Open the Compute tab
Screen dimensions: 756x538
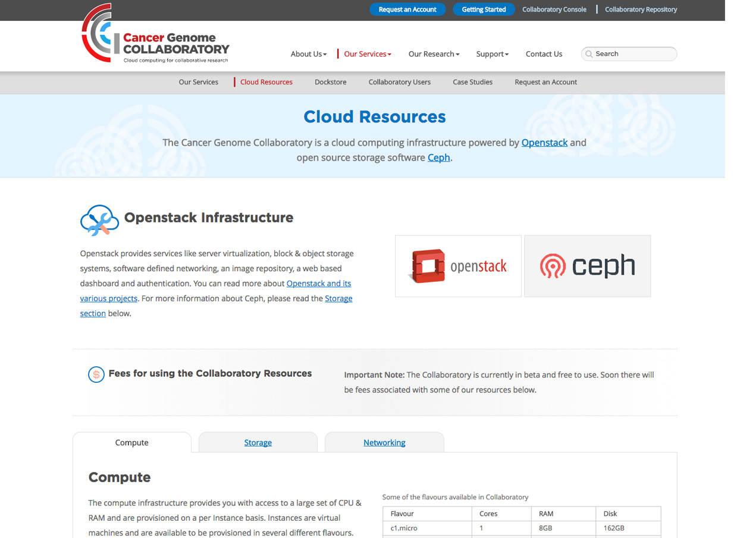click(132, 443)
